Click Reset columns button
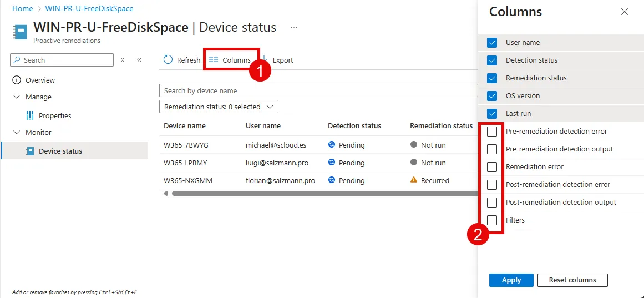644x298 pixels. pyautogui.click(x=572, y=280)
